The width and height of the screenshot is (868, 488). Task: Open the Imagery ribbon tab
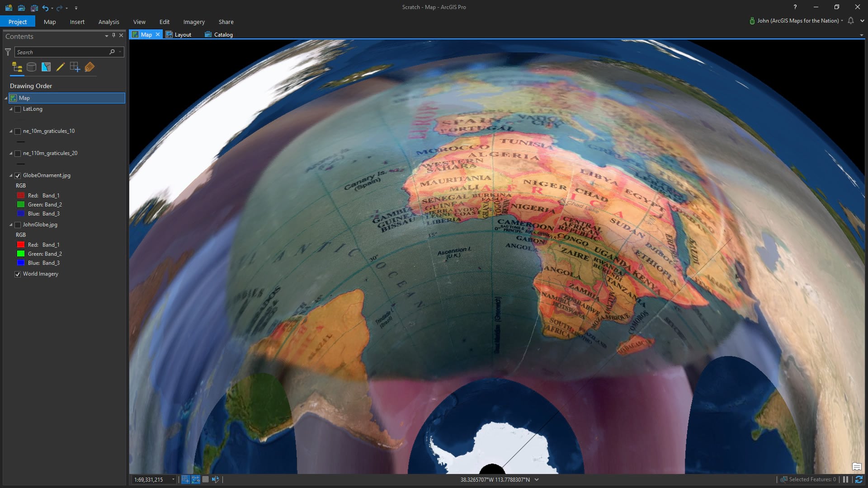coord(193,22)
